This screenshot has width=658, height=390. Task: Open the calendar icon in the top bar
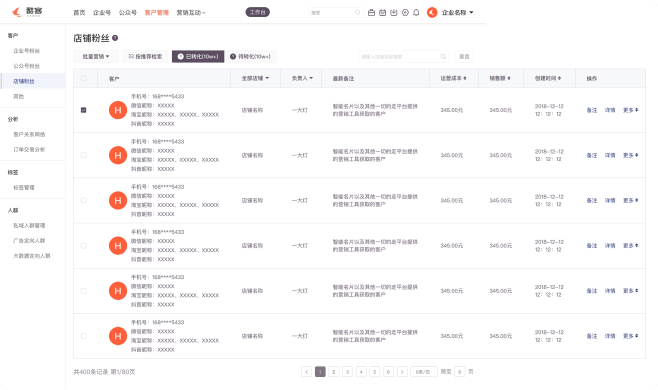[382, 13]
